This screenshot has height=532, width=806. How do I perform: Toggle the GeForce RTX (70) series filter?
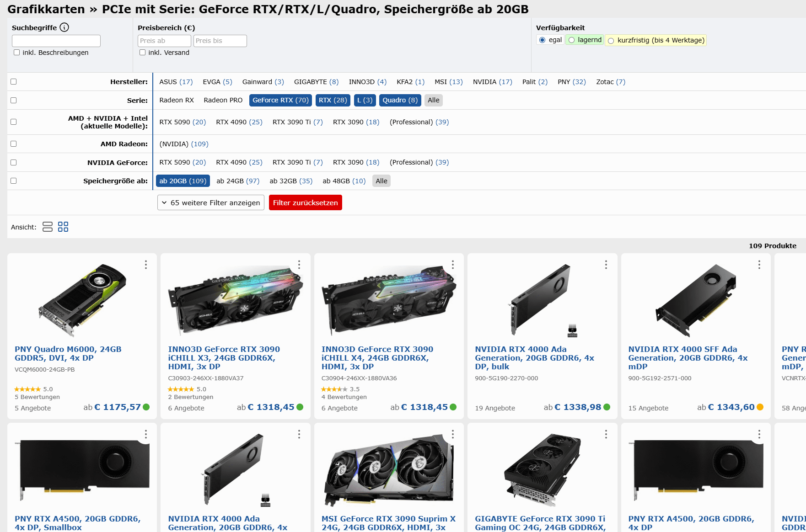pyautogui.click(x=281, y=101)
